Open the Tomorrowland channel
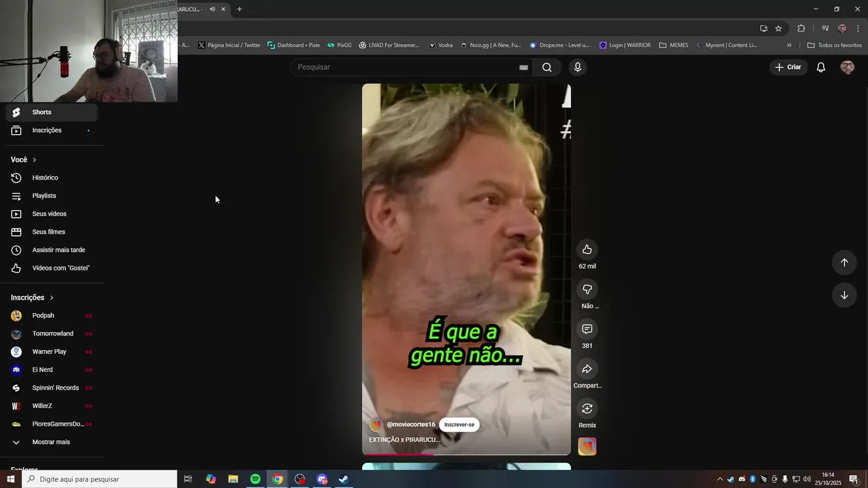This screenshot has width=868, height=488. (52, 333)
